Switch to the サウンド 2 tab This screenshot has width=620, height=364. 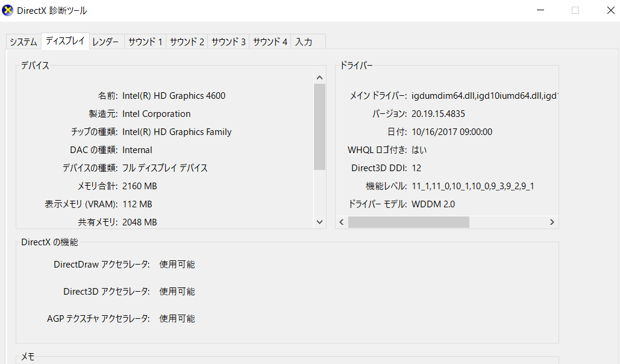point(187,42)
